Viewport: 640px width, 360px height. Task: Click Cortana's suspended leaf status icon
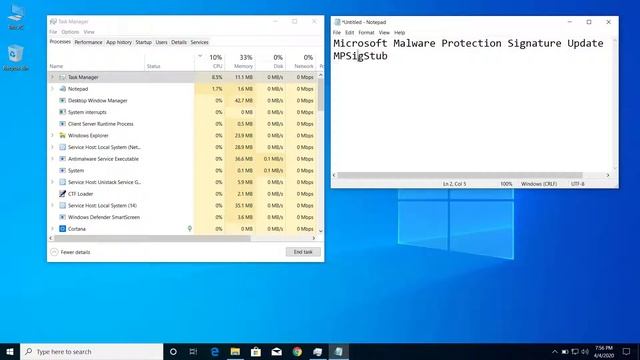pyautogui.click(x=190, y=229)
